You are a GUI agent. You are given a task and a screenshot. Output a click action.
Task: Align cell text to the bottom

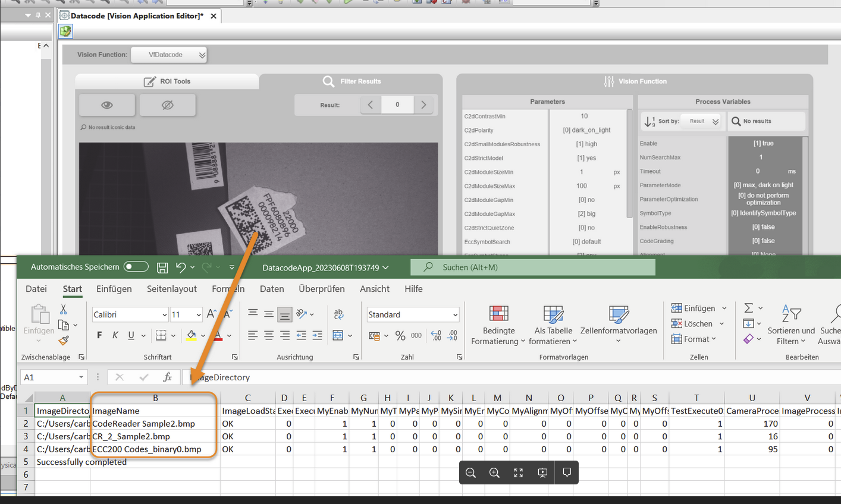pos(285,314)
